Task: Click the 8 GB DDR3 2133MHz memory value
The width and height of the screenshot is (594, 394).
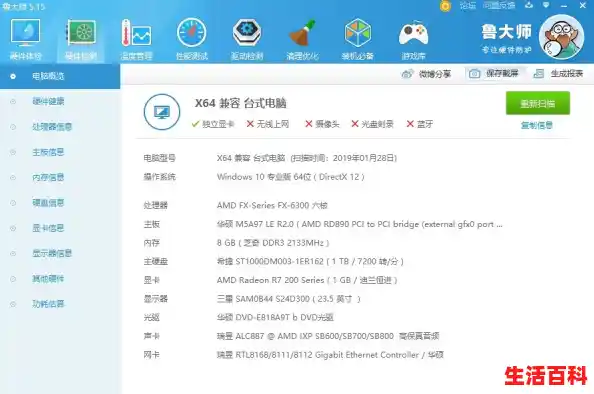Action: click(x=273, y=243)
